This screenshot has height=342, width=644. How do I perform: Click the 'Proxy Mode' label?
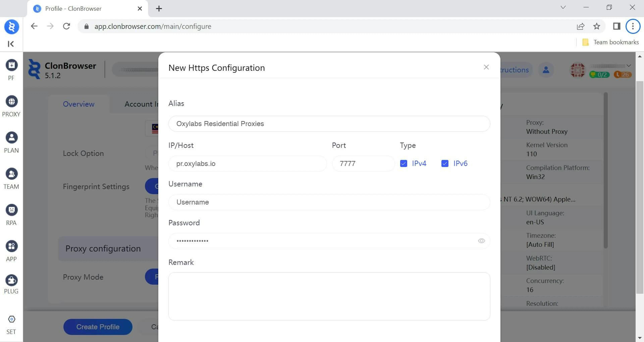tap(83, 277)
